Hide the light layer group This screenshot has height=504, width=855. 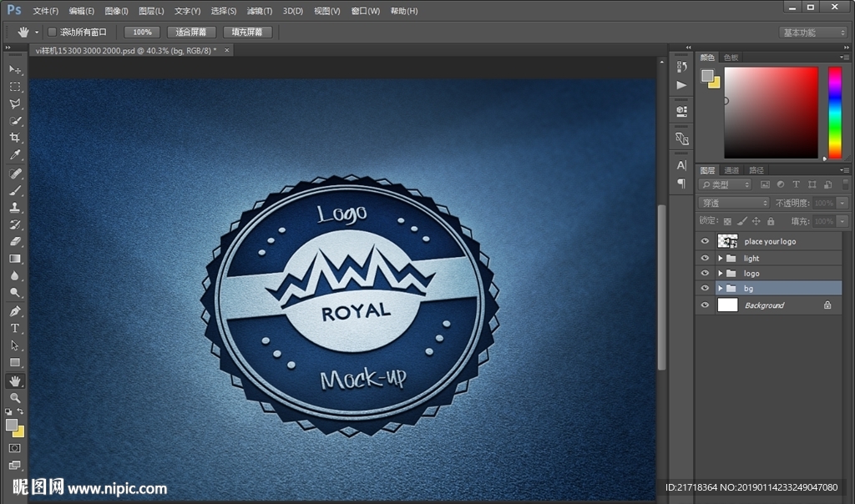pos(705,258)
